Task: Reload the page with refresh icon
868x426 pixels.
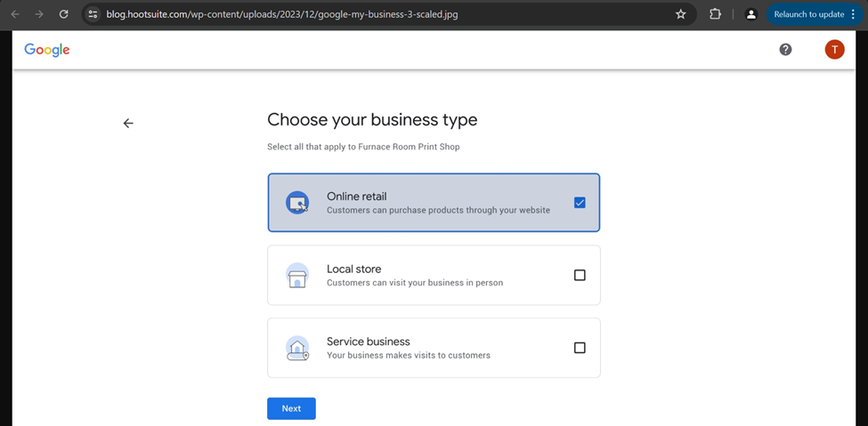Action: [64, 14]
